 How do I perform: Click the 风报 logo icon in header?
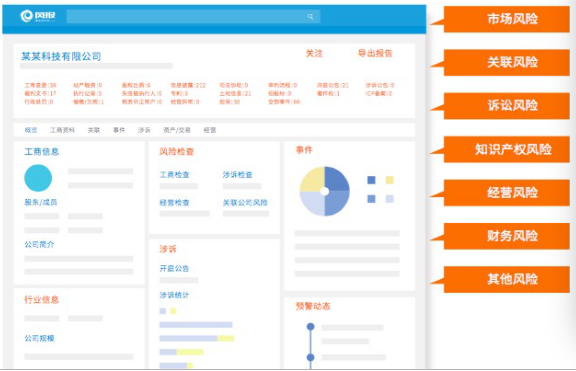(x=27, y=16)
